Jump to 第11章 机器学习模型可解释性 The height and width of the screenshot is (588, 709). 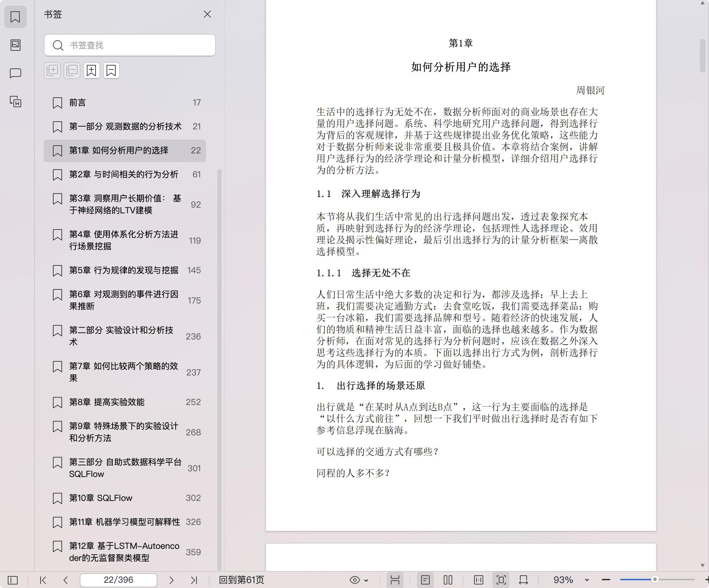(125, 522)
